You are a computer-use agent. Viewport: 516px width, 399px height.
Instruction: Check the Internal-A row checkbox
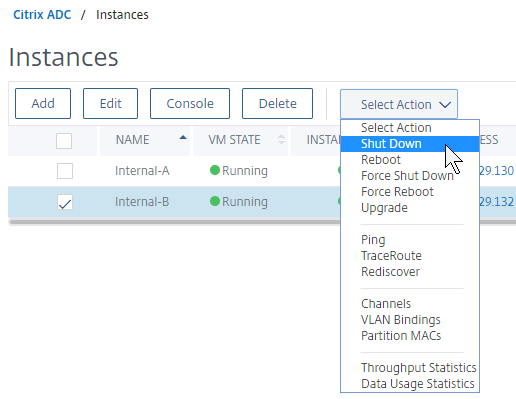[65, 171]
